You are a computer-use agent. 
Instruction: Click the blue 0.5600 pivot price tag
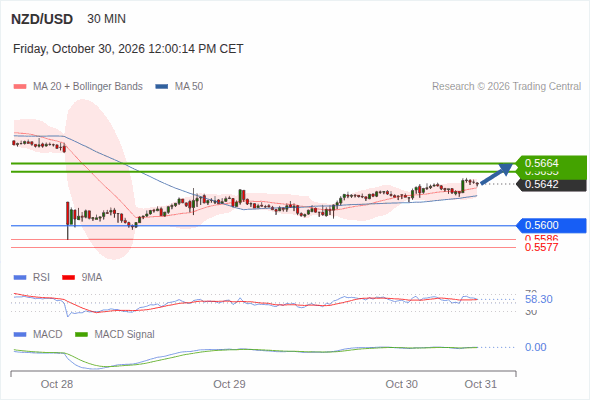point(551,225)
